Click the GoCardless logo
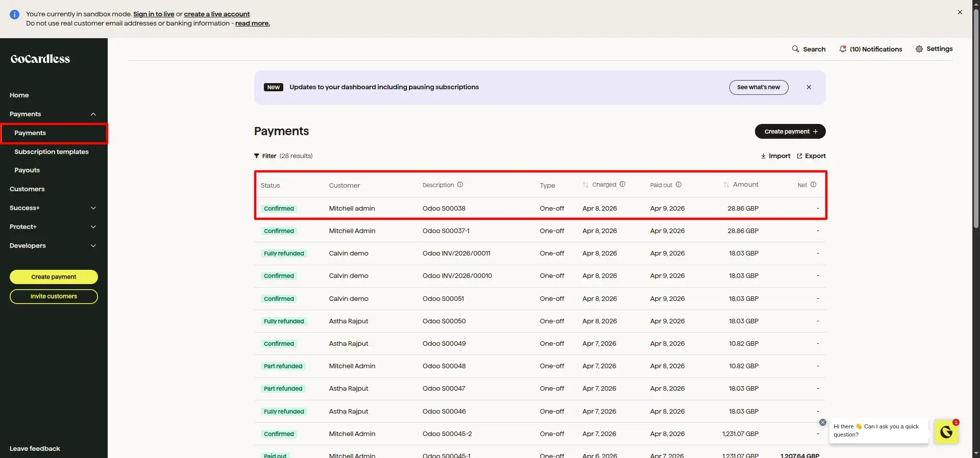This screenshot has height=458, width=980. coord(40,59)
